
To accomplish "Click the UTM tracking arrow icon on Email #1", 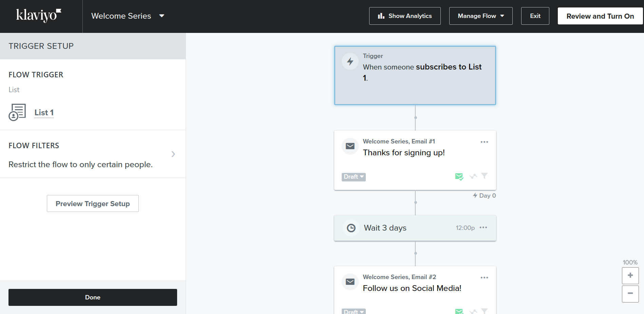I will (x=473, y=176).
